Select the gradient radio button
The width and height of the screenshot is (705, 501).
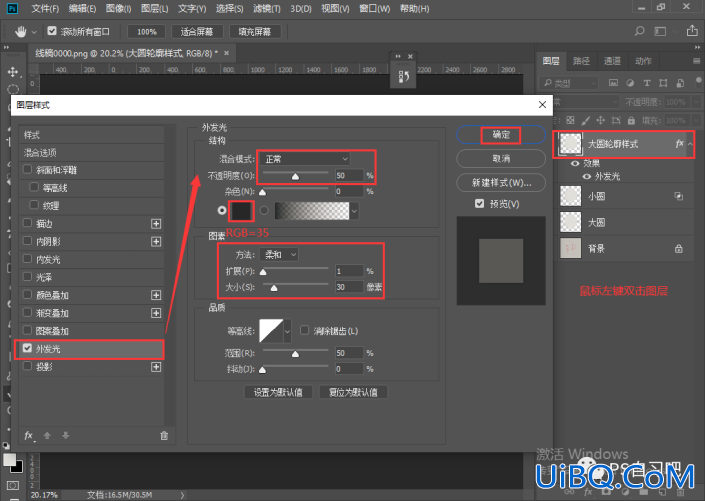click(264, 210)
